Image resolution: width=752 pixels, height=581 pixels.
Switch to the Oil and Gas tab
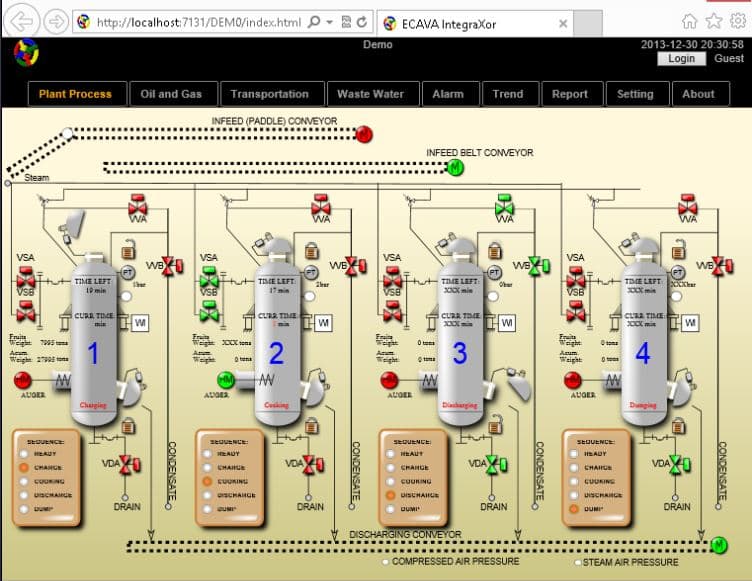[x=174, y=94]
